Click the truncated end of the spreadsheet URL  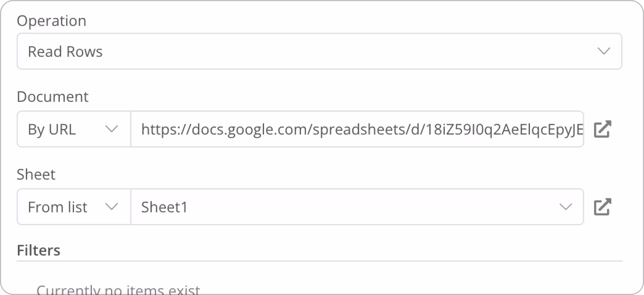(x=573, y=129)
